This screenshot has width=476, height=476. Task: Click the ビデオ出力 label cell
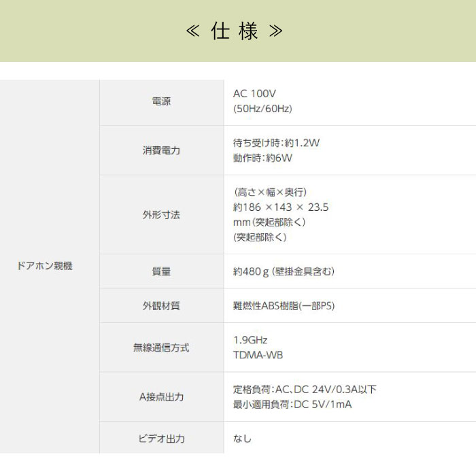click(x=161, y=439)
